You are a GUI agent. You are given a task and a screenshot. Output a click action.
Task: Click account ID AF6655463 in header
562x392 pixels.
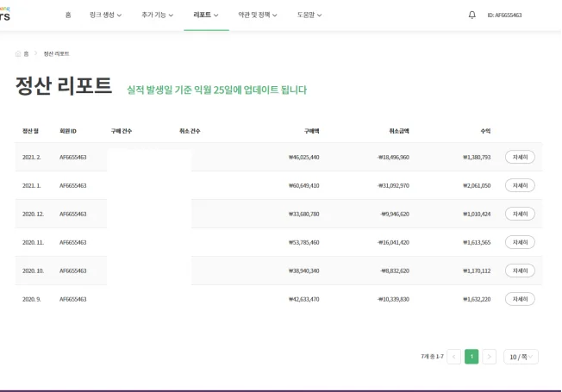pos(516,16)
